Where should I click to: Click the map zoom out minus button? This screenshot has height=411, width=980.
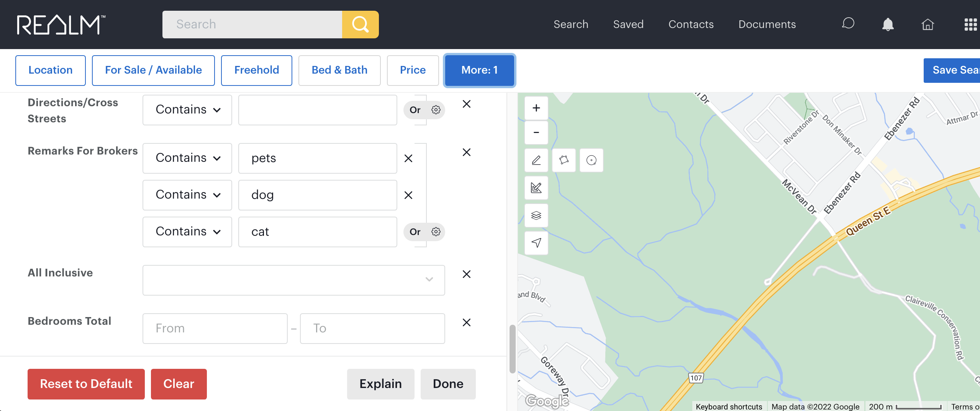tap(536, 133)
